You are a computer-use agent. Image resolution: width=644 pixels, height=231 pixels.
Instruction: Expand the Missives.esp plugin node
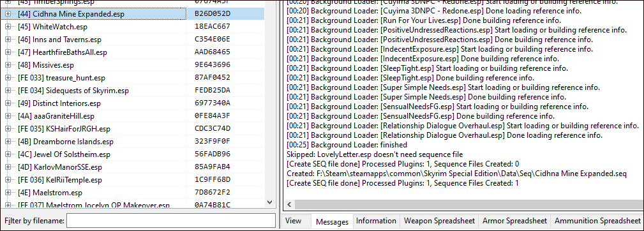coord(8,65)
